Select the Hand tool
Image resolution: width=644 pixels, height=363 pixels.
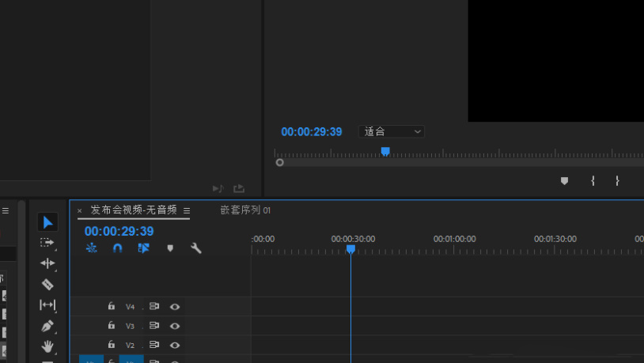(47, 346)
